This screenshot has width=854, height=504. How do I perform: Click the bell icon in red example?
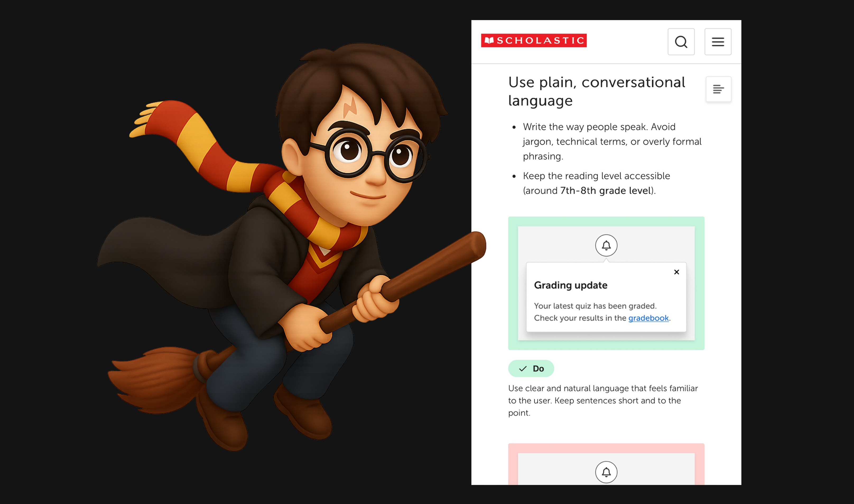606,472
